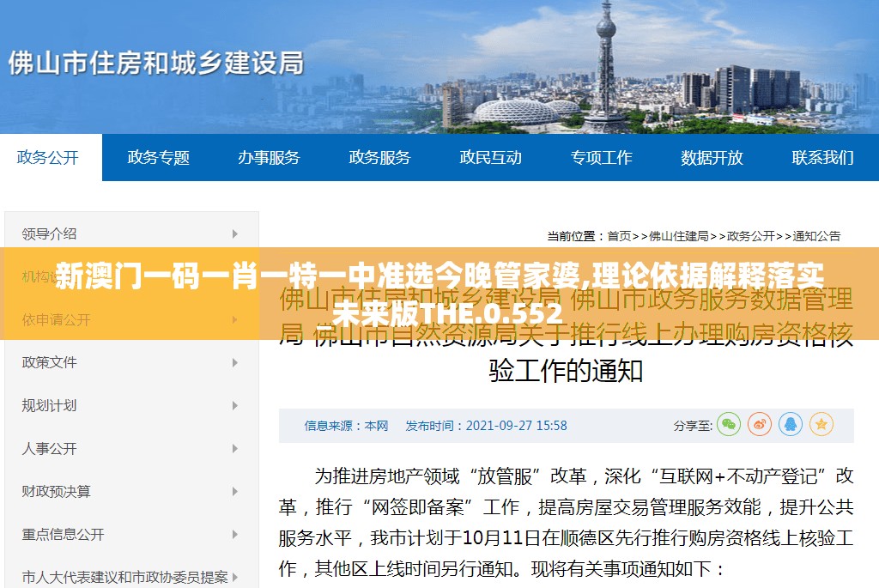Open 数据开放 navigation item
Viewport: 879px width, 588px height.
pyautogui.click(x=712, y=157)
